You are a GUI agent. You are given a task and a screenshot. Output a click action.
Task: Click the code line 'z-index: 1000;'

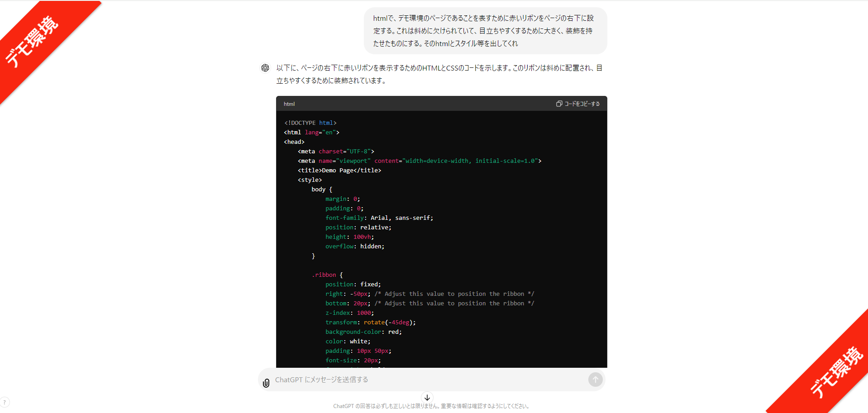(x=350, y=313)
